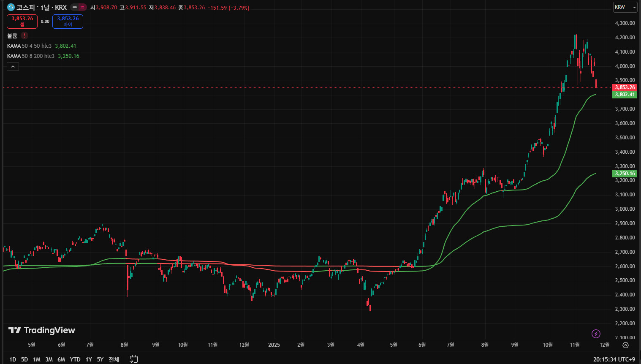Image resolution: width=641 pixels, height=364 pixels.
Task: Click the KRX exchange label
Action: [61, 8]
